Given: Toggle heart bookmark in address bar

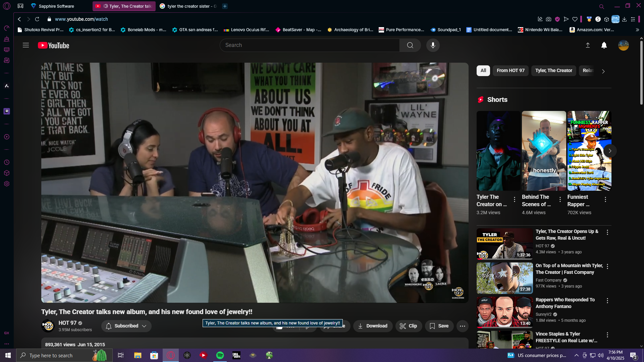Looking at the screenshot, I should tap(575, 19).
